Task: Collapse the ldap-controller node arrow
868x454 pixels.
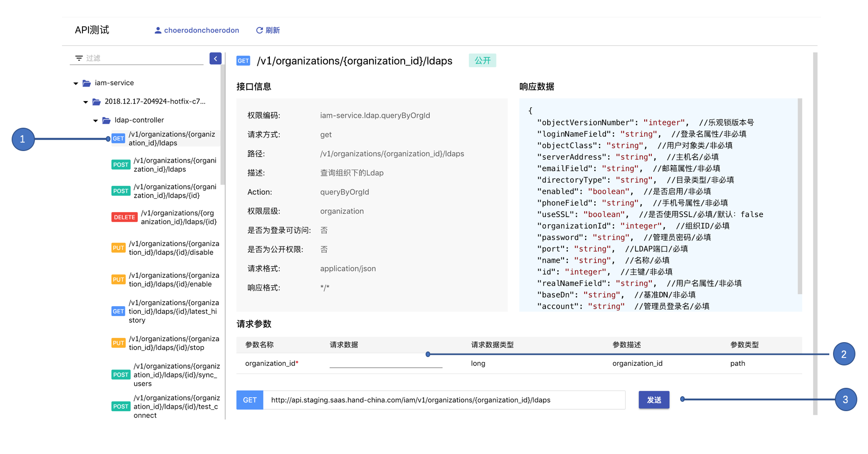Action: [x=95, y=121]
